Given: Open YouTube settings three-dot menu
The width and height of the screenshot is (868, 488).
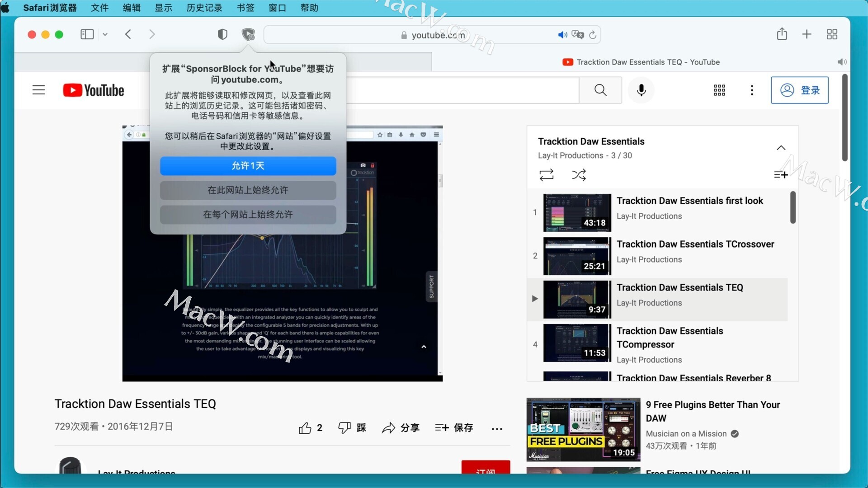Looking at the screenshot, I should (752, 90).
